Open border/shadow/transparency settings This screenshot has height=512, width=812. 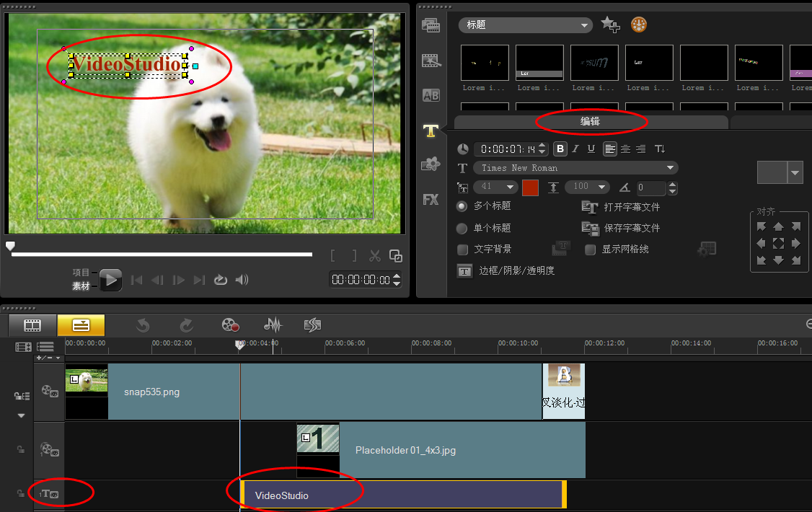pos(506,270)
